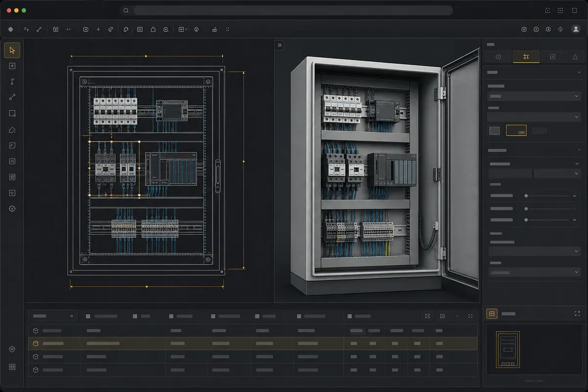
Task: Click the tag label icon in toolbar
Action: (126, 29)
